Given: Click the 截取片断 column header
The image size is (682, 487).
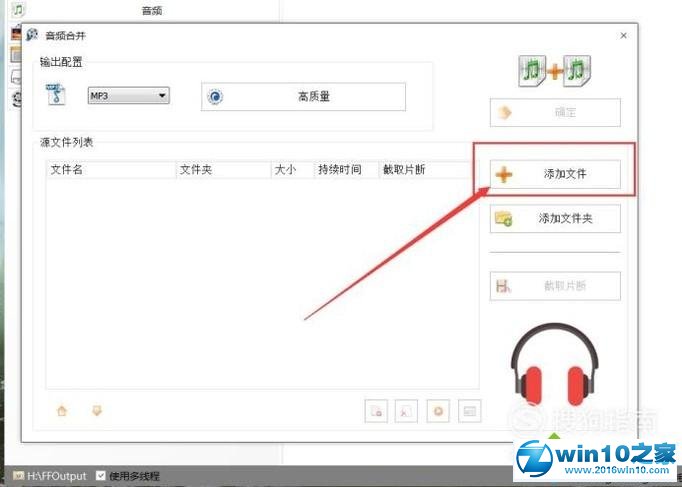Looking at the screenshot, I should [420, 170].
